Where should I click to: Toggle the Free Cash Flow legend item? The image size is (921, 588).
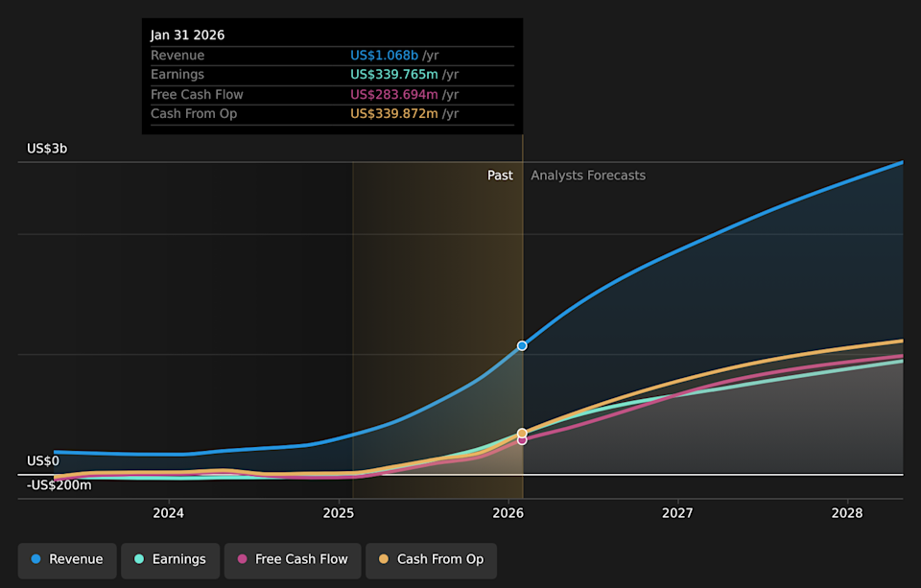(x=293, y=560)
